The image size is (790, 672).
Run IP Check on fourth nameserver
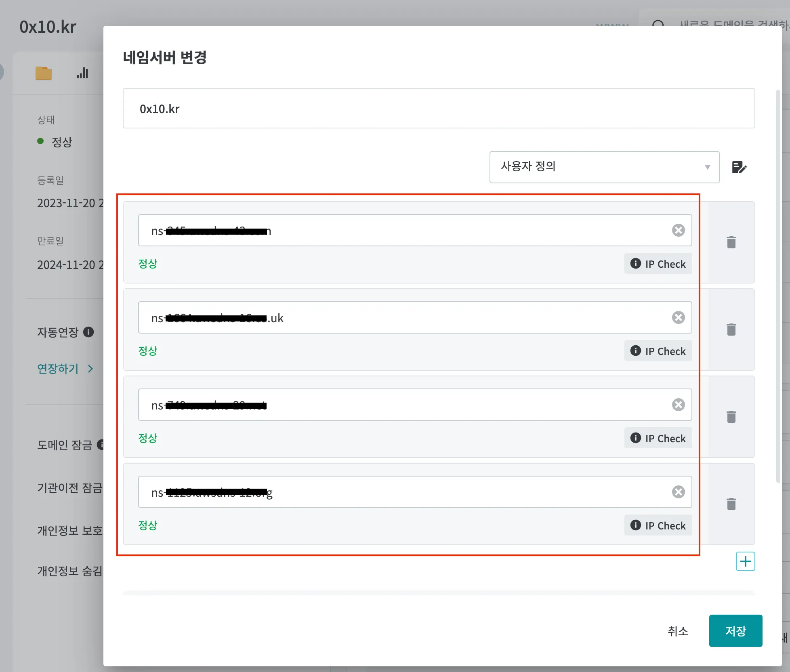pos(658,525)
